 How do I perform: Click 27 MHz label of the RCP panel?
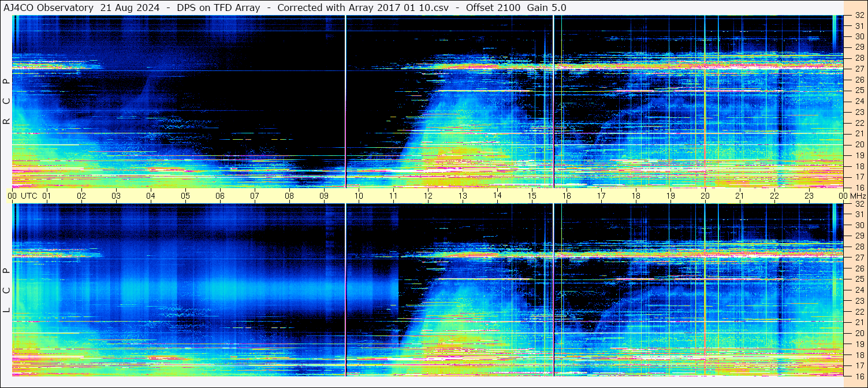pyautogui.click(x=858, y=69)
